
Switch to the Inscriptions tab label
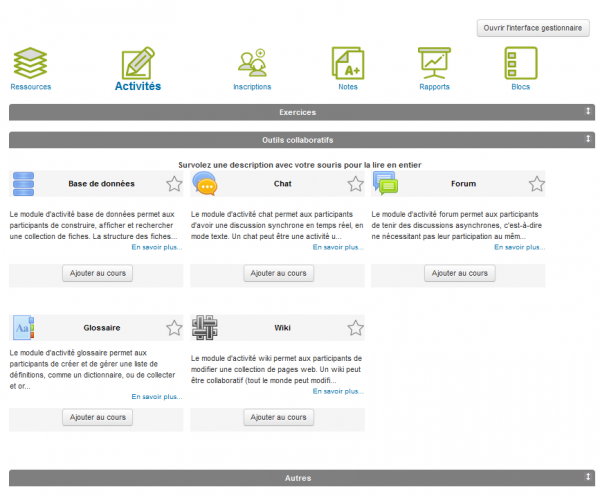(x=252, y=87)
